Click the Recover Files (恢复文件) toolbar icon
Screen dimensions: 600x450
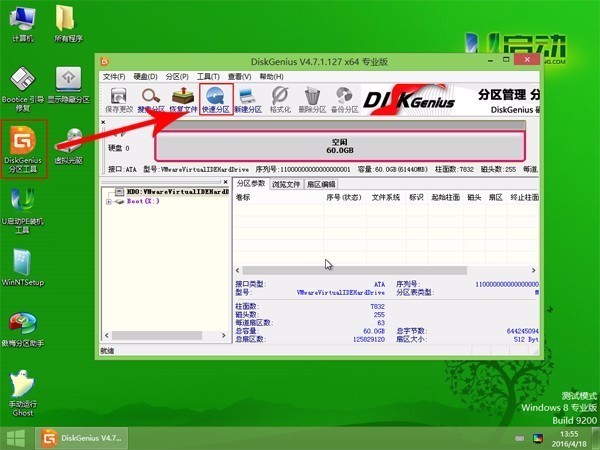point(183,100)
